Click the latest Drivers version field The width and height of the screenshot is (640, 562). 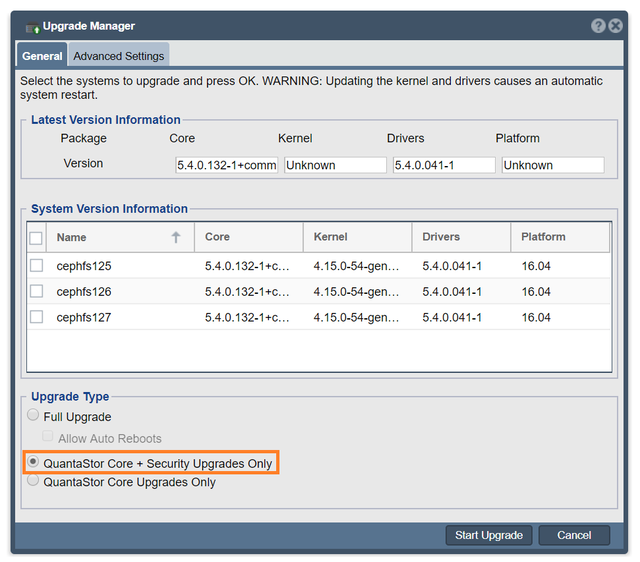pos(444,165)
